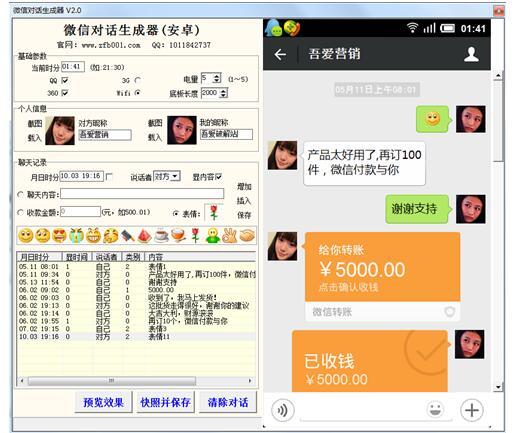Click the 快照并保存 button
Screen dimensions: 519x433
coord(165,402)
